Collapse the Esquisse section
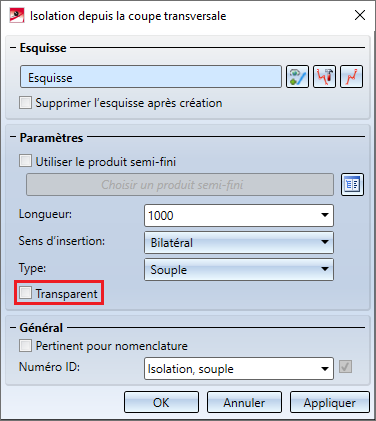 (13, 48)
